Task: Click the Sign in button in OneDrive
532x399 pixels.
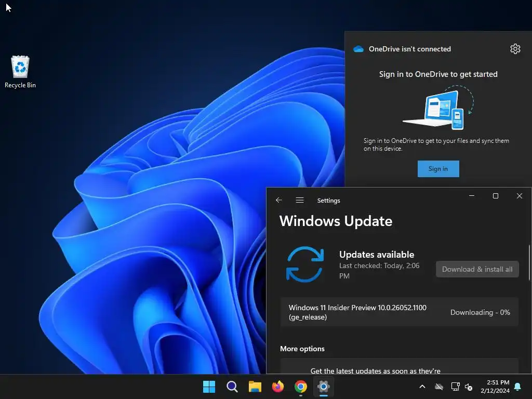Action: point(438,169)
